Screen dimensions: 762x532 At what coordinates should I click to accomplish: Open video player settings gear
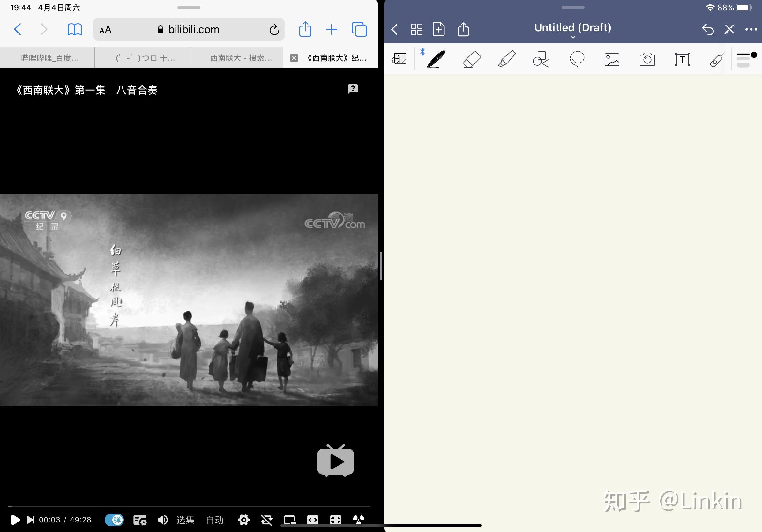[243, 520]
